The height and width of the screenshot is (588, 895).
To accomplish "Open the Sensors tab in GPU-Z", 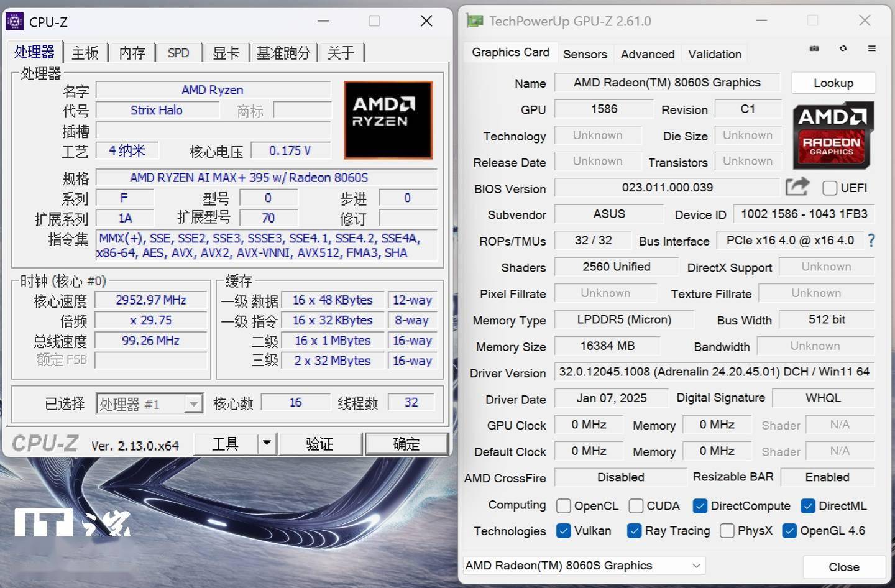I will click(584, 54).
